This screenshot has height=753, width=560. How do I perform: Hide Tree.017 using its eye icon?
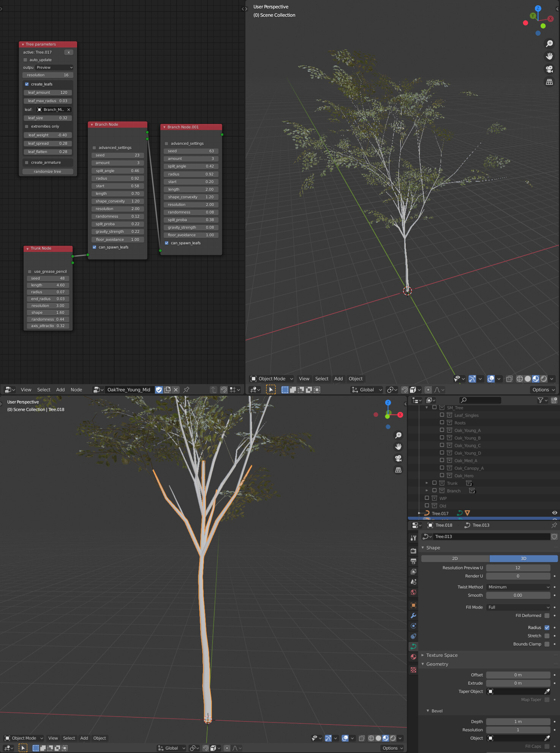tap(554, 513)
